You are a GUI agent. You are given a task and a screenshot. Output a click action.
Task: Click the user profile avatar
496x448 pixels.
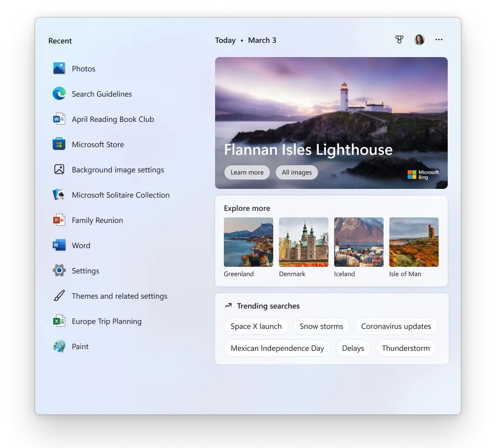click(x=419, y=40)
